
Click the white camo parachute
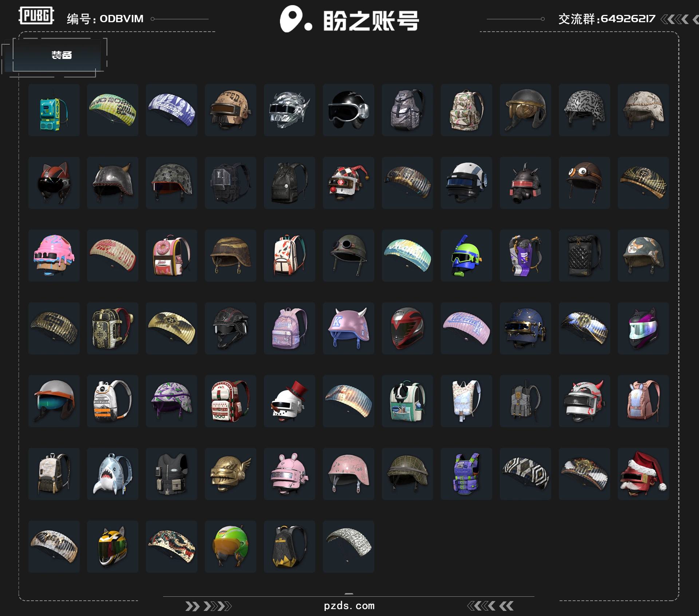[x=348, y=547]
